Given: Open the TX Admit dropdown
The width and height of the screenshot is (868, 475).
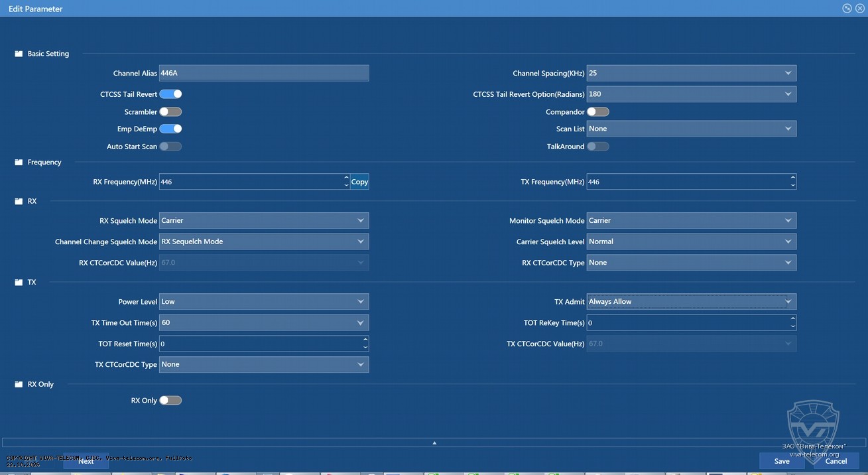Looking at the screenshot, I should [692, 302].
